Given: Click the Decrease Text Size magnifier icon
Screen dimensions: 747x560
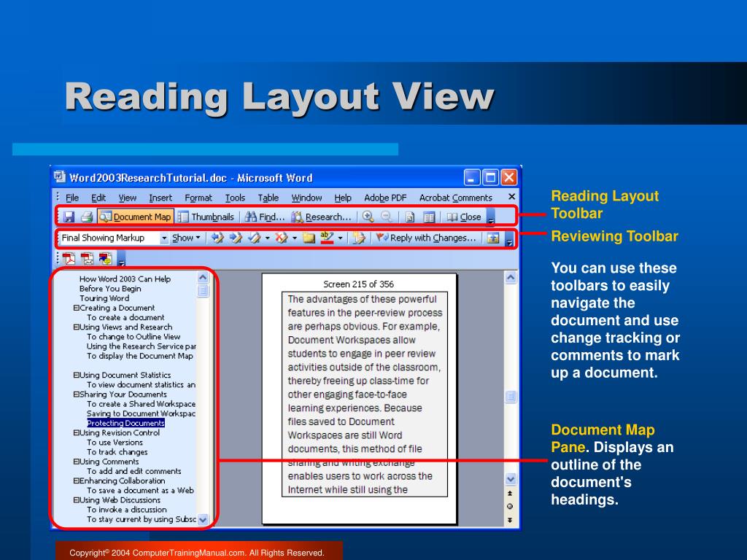Looking at the screenshot, I should point(387,217).
